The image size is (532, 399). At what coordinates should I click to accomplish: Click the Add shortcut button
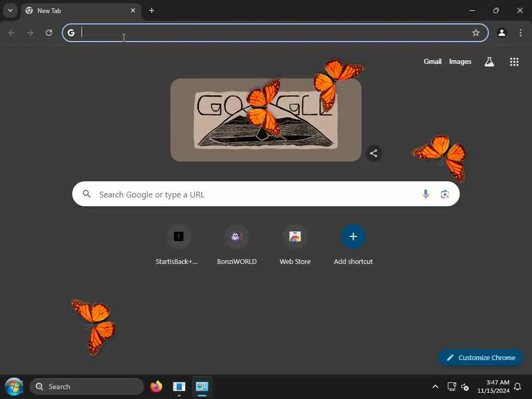(353, 245)
